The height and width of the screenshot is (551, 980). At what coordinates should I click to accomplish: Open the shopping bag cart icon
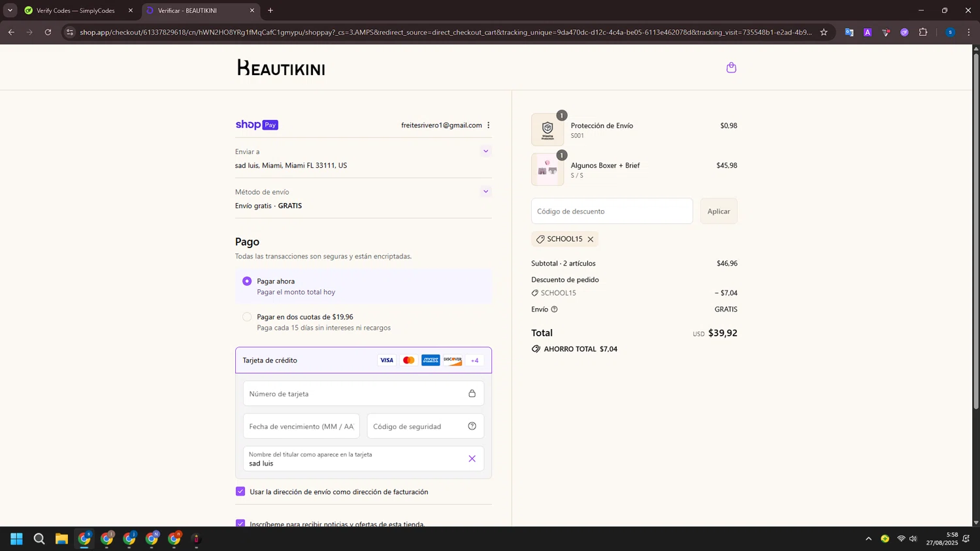click(731, 67)
